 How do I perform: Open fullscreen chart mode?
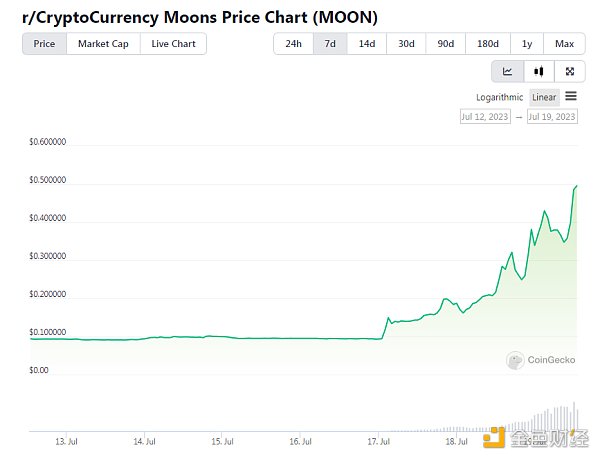tap(570, 71)
